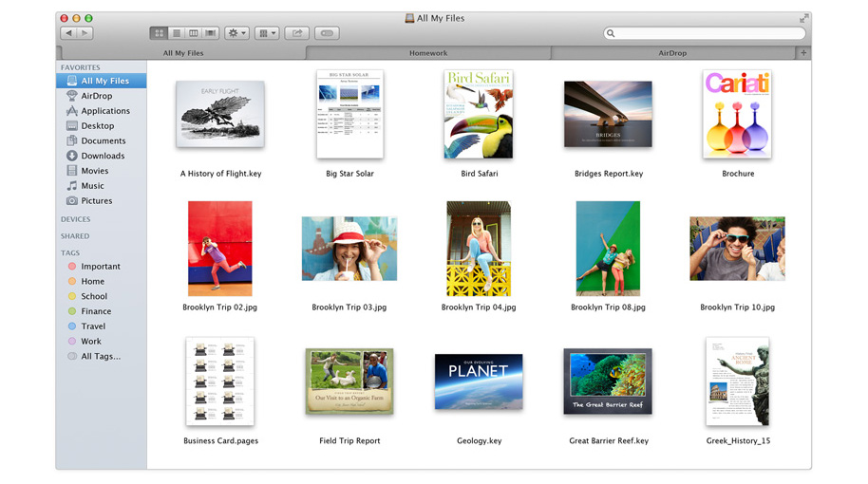Viewport: 868px width, 484px height.
Task: Click the Edit Tags toolbar button
Action: click(327, 33)
